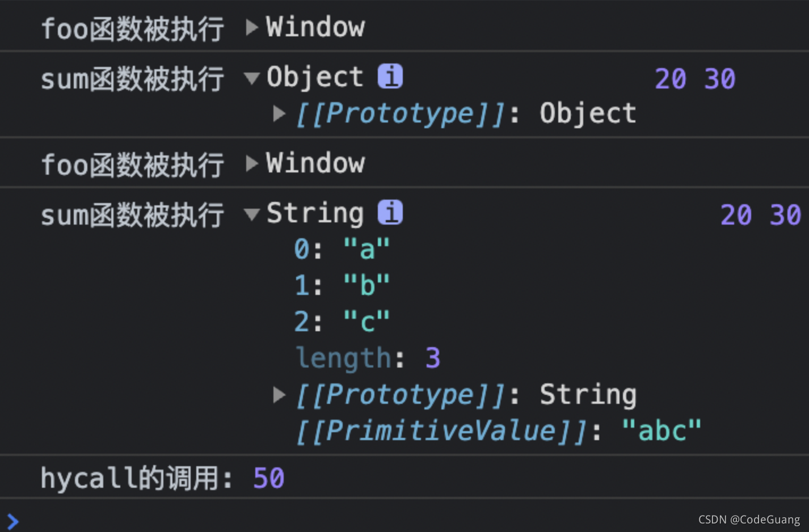Viewport: 809px width, 532px height.
Task: Click the purple values 20 30 beside Object
Action: [695, 79]
